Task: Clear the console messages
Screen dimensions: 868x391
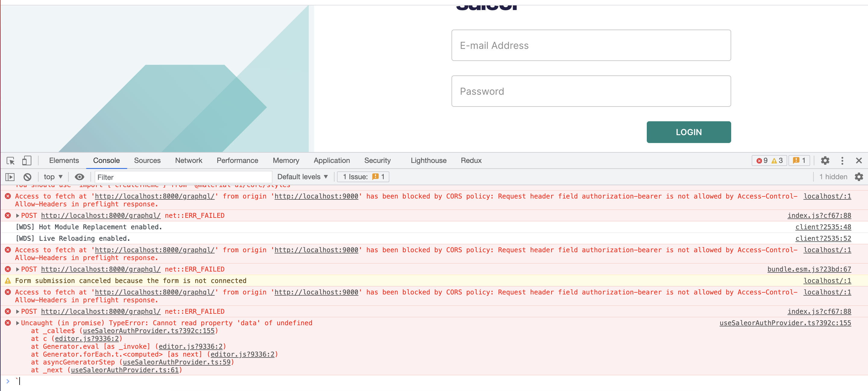Action: (x=27, y=176)
